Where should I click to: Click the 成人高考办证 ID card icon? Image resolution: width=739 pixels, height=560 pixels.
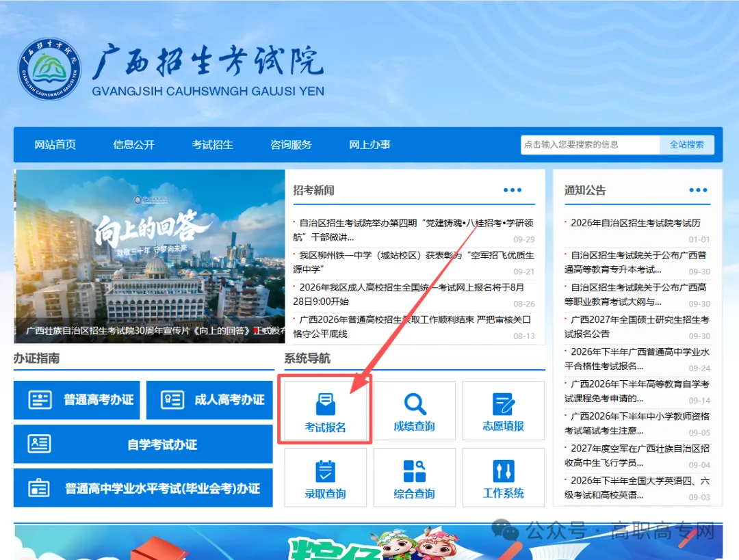coord(172,400)
